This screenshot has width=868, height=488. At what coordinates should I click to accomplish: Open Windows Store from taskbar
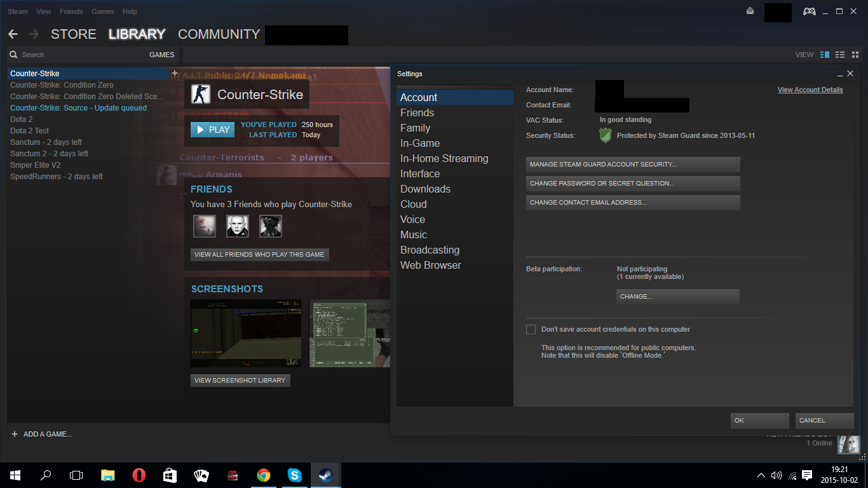click(170, 475)
